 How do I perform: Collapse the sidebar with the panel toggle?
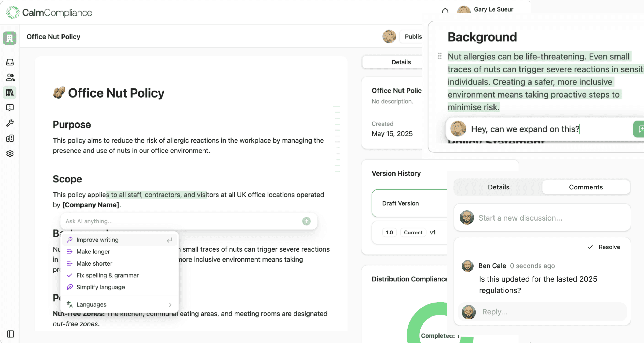click(x=10, y=334)
